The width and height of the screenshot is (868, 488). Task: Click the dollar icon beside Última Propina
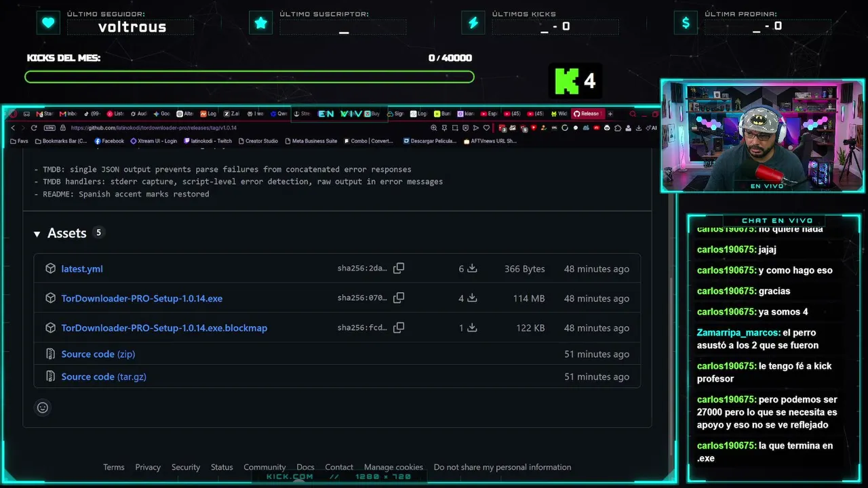point(686,23)
